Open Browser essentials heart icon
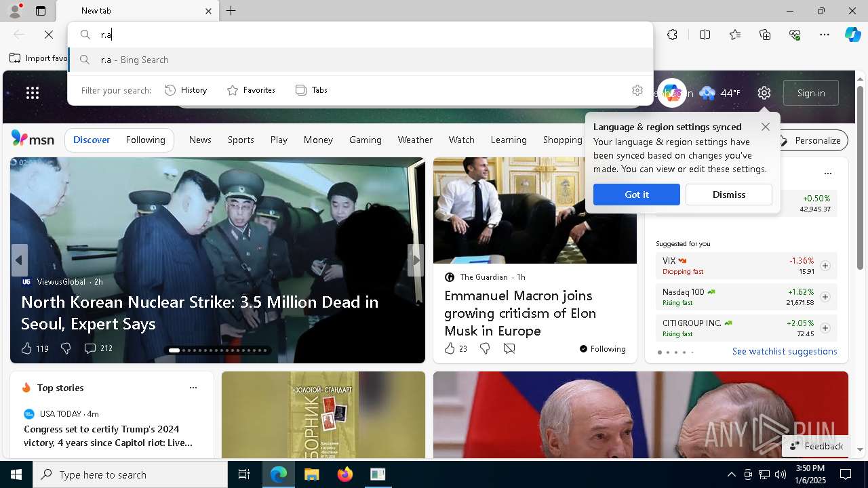Viewport: 868px width, 488px height. pos(795,35)
